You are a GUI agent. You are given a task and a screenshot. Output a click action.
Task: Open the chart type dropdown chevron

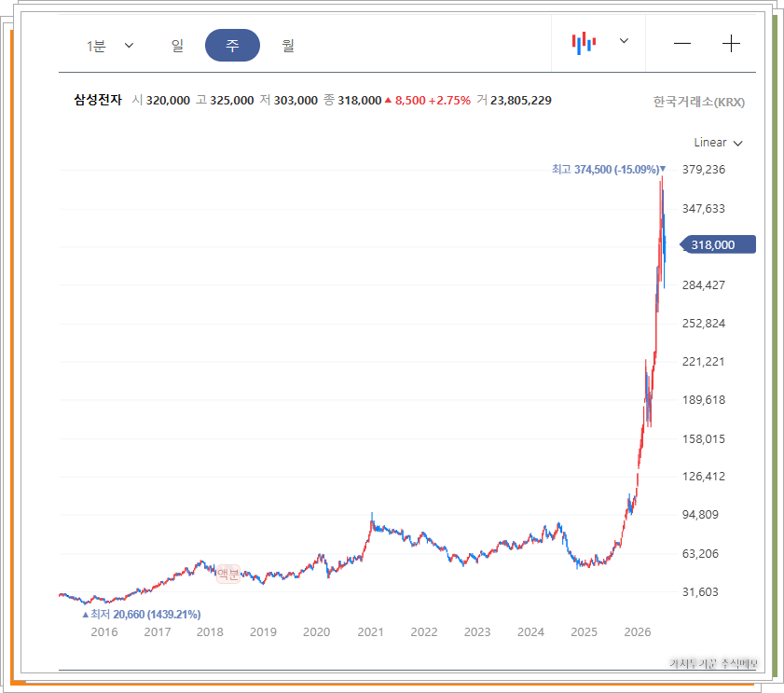[x=624, y=41]
